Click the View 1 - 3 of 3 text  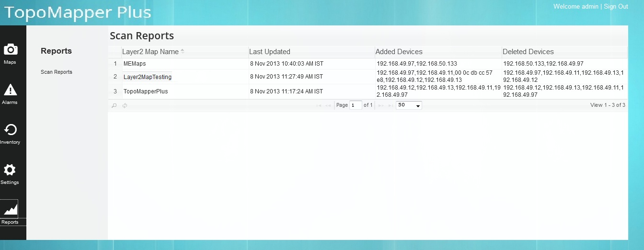608,105
